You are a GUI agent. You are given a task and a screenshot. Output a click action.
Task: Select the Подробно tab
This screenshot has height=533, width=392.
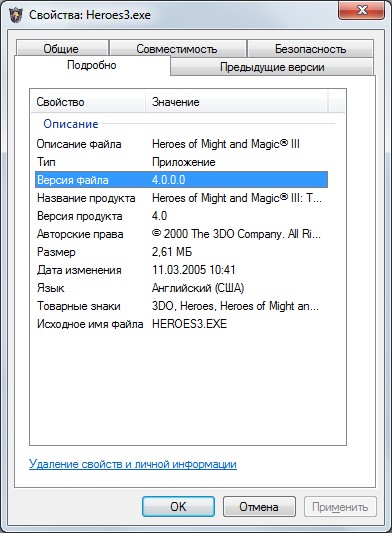(92, 65)
